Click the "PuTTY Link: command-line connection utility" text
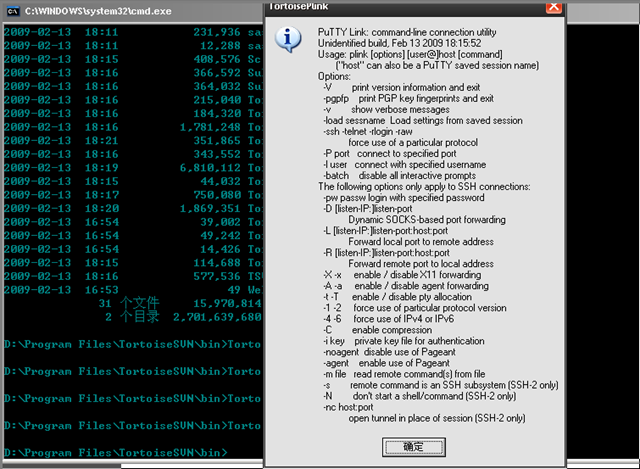The image size is (640, 469). pyautogui.click(x=407, y=32)
